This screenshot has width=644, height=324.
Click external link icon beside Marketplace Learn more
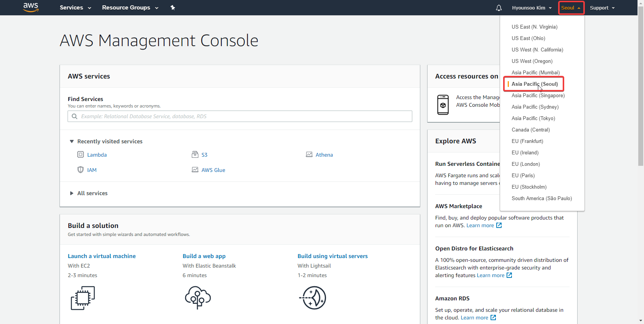pos(499,225)
